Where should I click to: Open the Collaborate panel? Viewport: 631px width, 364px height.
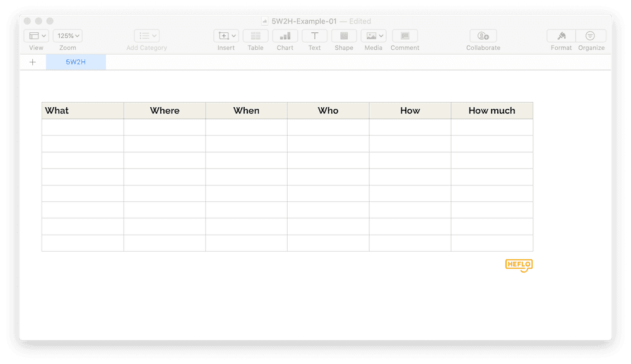point(483,36)
